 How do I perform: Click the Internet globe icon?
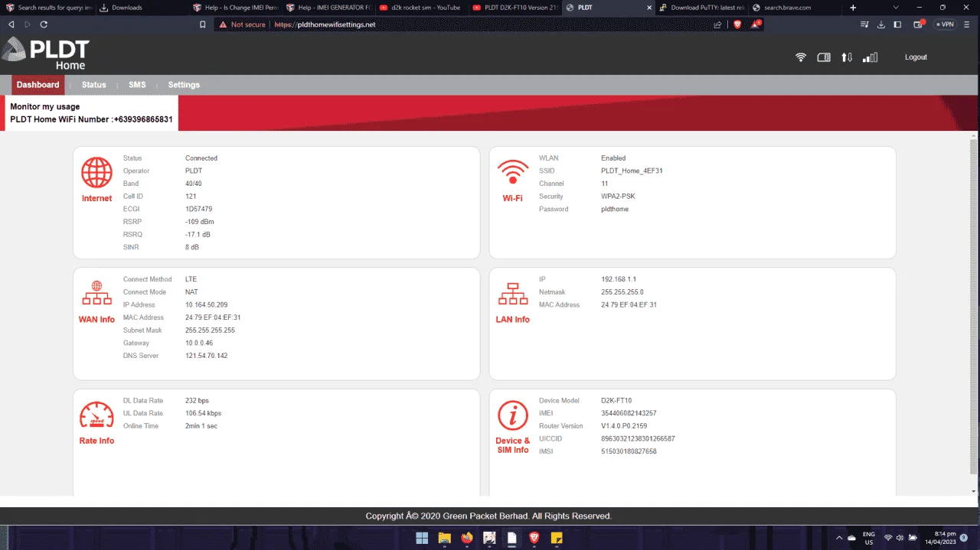click(96, 173)
